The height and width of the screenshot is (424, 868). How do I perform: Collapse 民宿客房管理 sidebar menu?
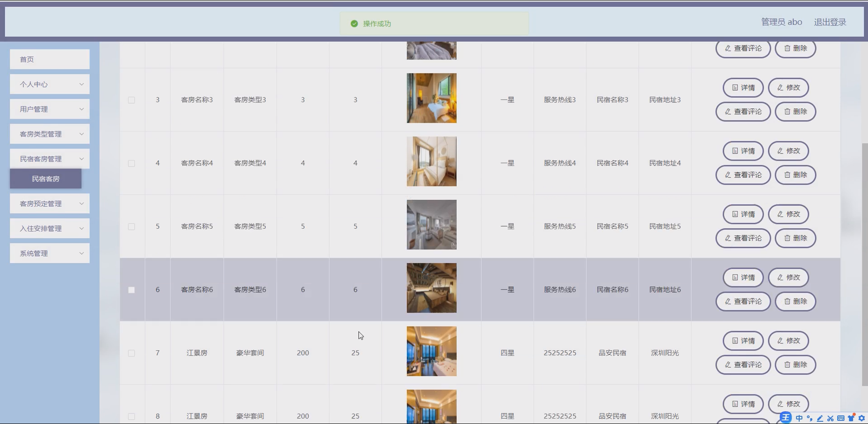tap(50, 159)
